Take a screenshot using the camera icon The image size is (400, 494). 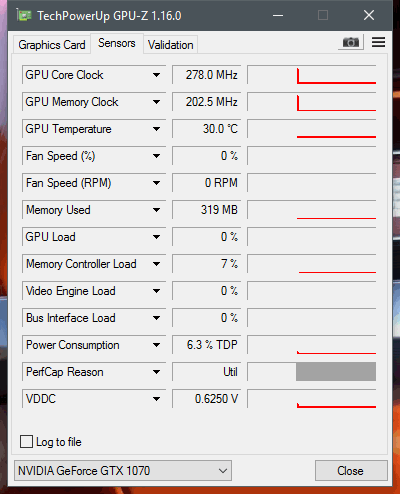pos(351,42)
